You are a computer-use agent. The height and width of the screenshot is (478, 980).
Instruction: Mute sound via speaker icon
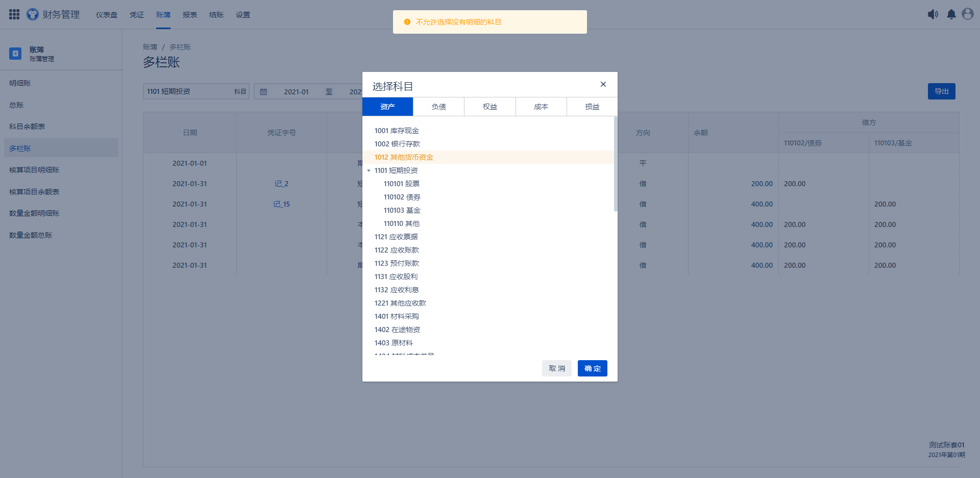[933, 14]
